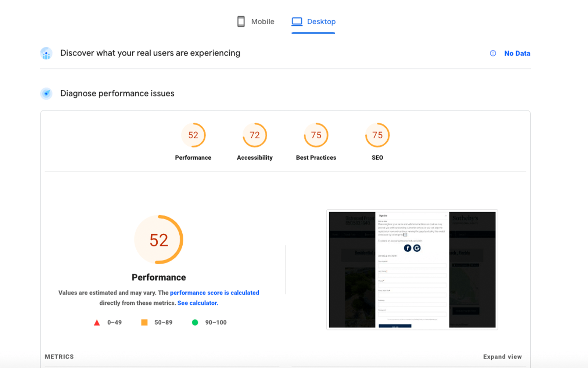Click the red triangle 0–49 legend icon
This screenshot has width=588, height=368.
97,323
